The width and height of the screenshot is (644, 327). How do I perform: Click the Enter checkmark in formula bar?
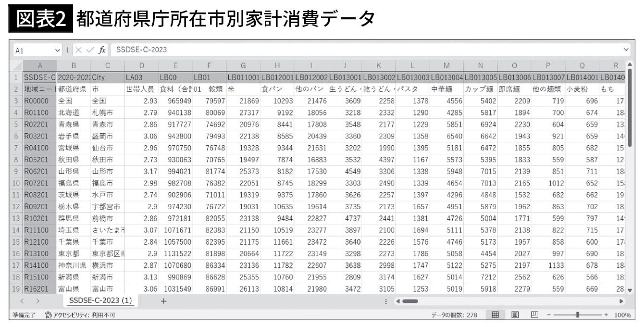[90, 50]
